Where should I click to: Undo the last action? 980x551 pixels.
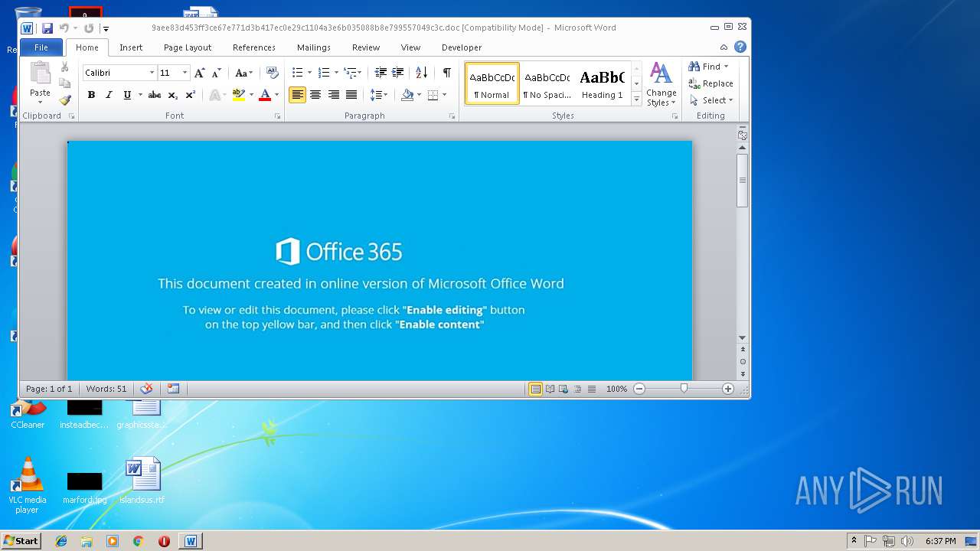coord(64,28)
